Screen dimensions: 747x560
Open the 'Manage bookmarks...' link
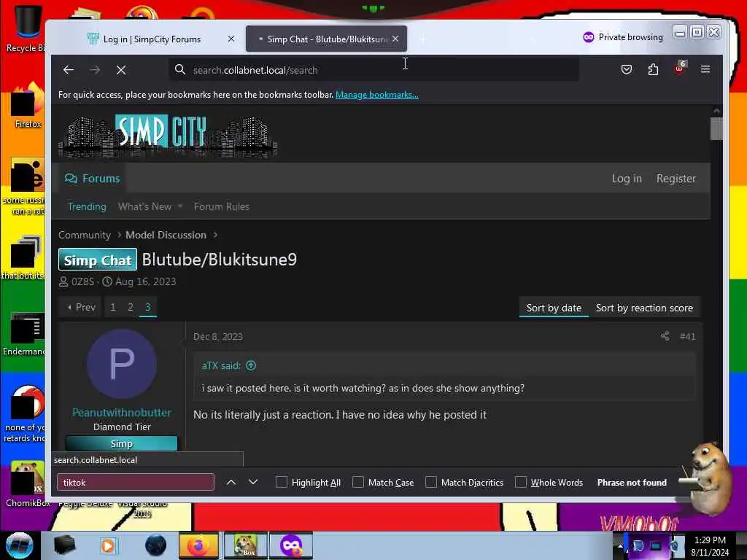pyautogui.click(x=377, y=95)
